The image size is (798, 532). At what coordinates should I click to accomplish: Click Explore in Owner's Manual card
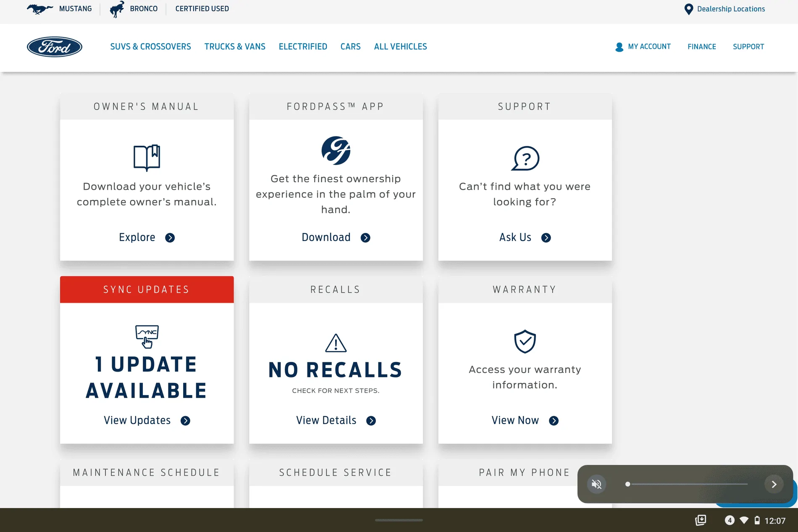137,237
